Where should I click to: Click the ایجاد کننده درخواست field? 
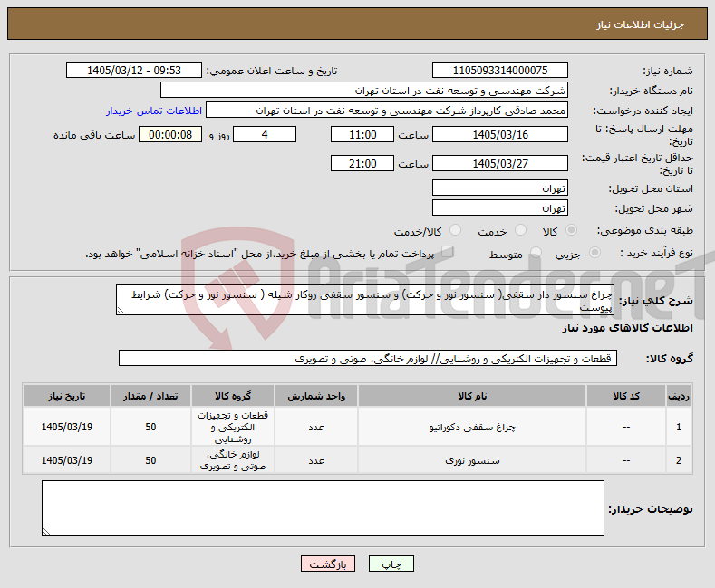[x=387, y=111]
